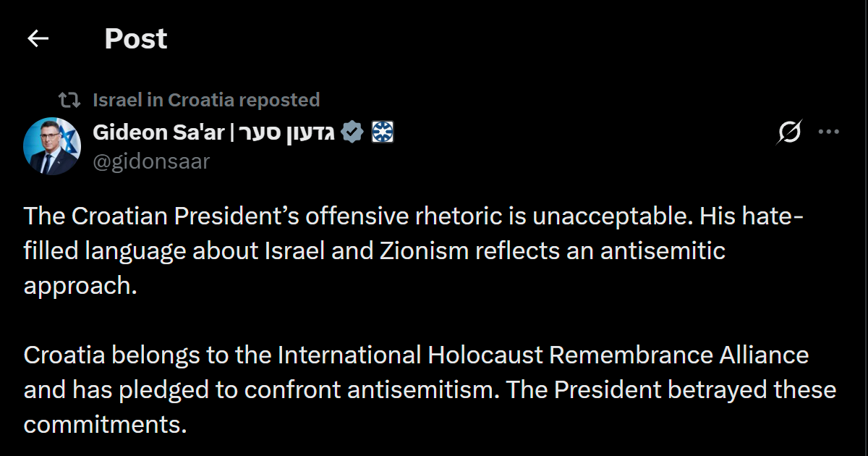Click the word "approach." in the post
Image resolution: width=868 pixels, height=456 pixels.
tap(80, 286)
